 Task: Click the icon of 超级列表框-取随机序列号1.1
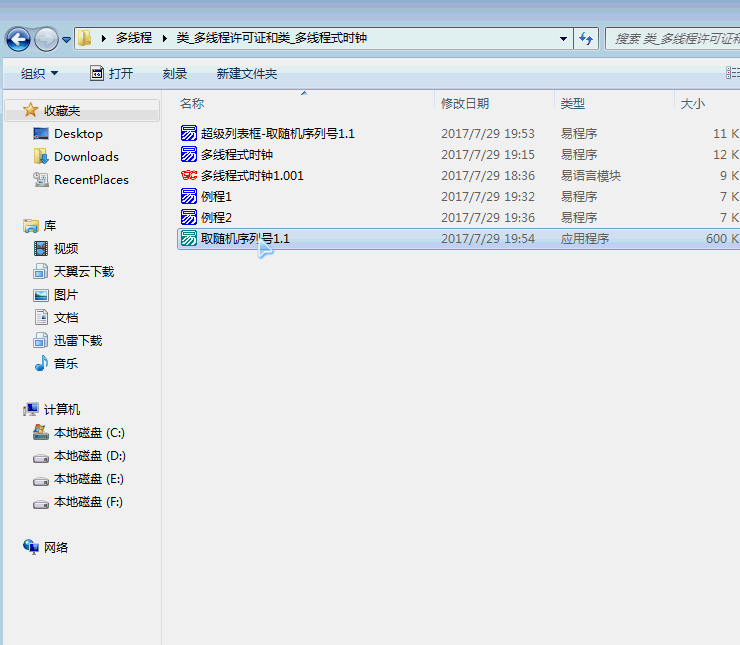pyautogui.click(x=189, y=134)
